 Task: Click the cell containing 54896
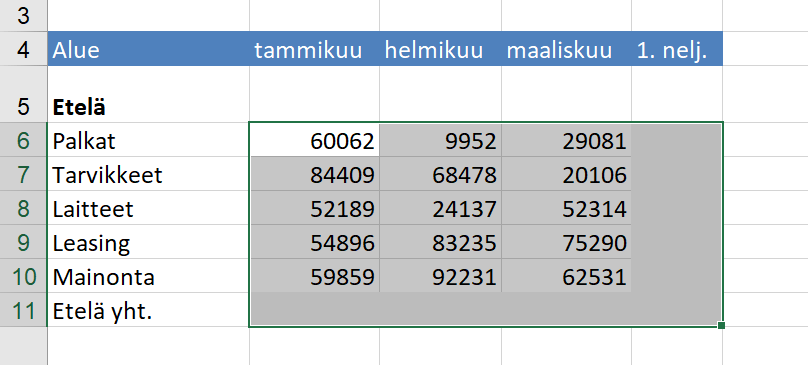tap(314, 242)
